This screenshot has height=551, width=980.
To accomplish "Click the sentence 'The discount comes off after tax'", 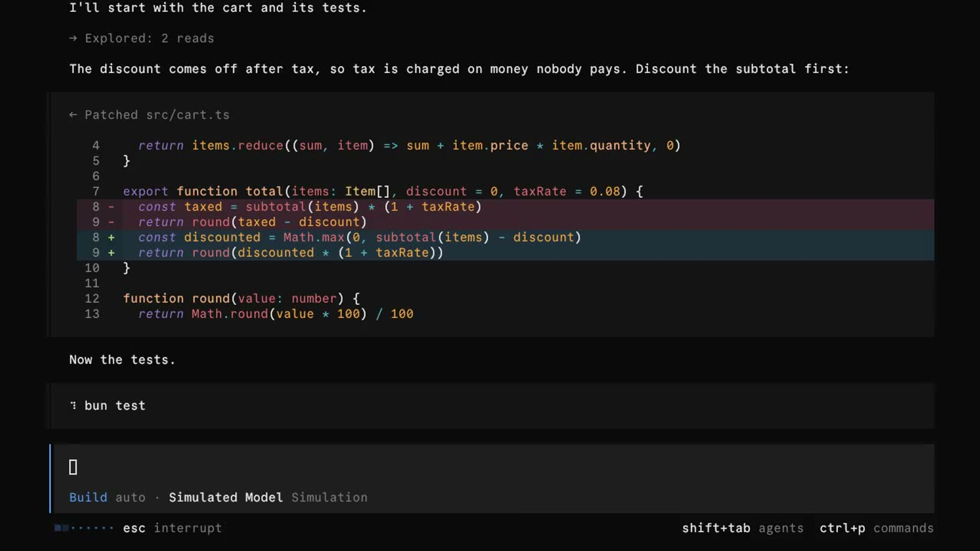I will 459,69.
